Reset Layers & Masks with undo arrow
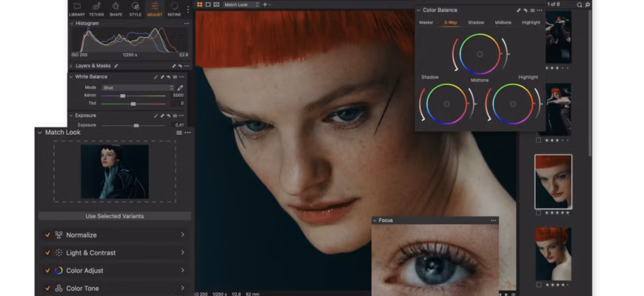This screenshot has height=296, width=644. click(x=180, y=66)
